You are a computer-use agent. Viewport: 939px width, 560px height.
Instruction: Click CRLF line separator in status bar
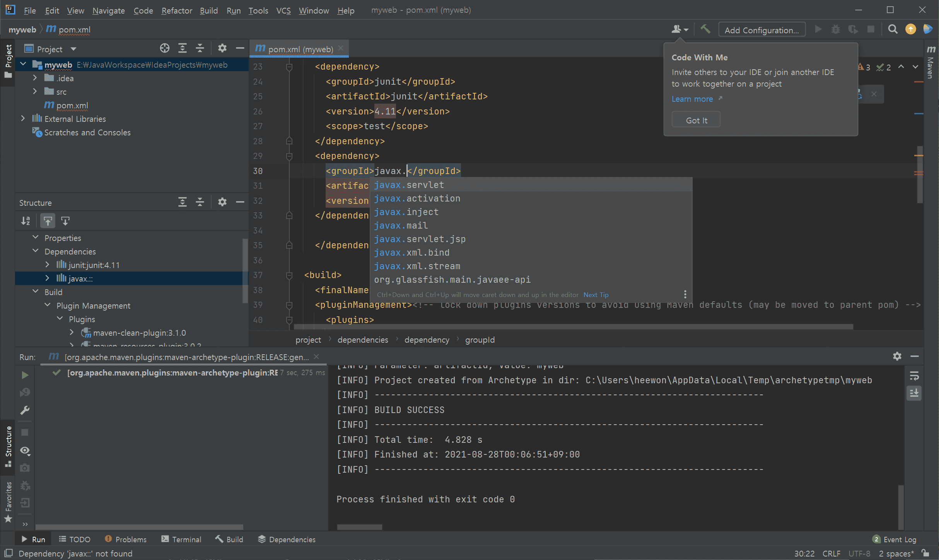pyautogui.click(x=831, y=553)
